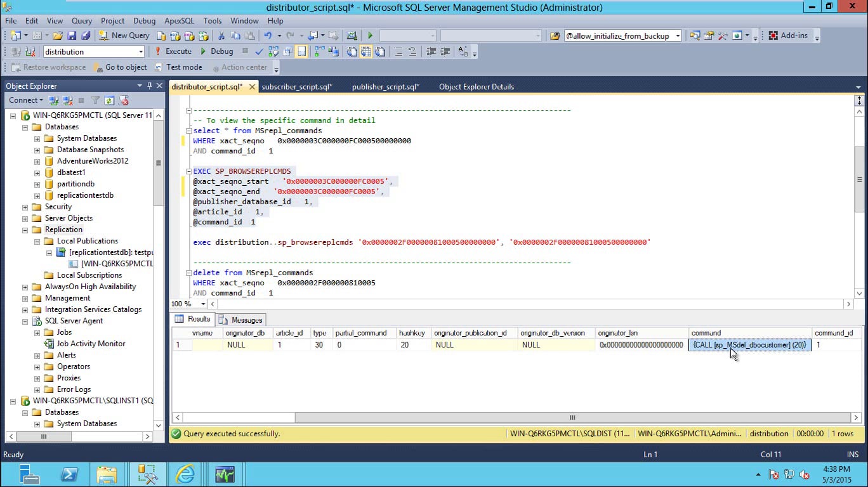Select the CALL sp_MSdel_dbocustomer command cell
Image resolution: width=868 pixels, height=487 pixels.
click(x=750, y=345)
